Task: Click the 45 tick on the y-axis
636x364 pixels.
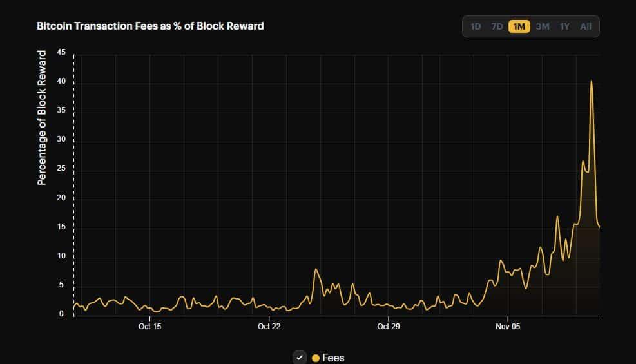Action: coord(61,53)
